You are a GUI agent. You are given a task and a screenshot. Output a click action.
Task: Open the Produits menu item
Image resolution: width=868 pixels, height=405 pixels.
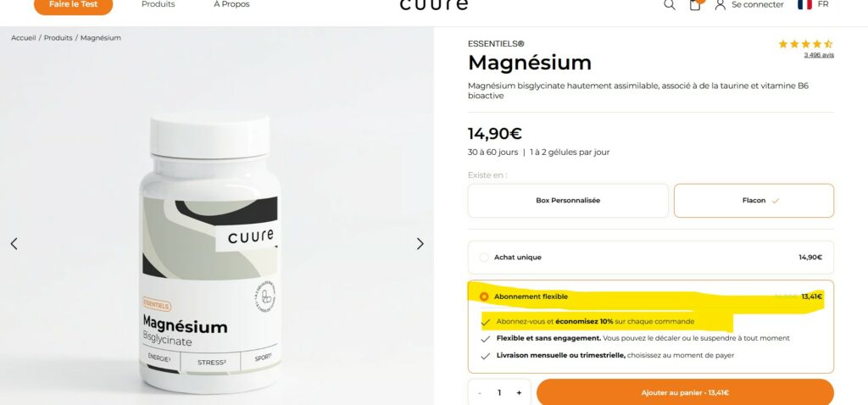(x=158, y=4)
